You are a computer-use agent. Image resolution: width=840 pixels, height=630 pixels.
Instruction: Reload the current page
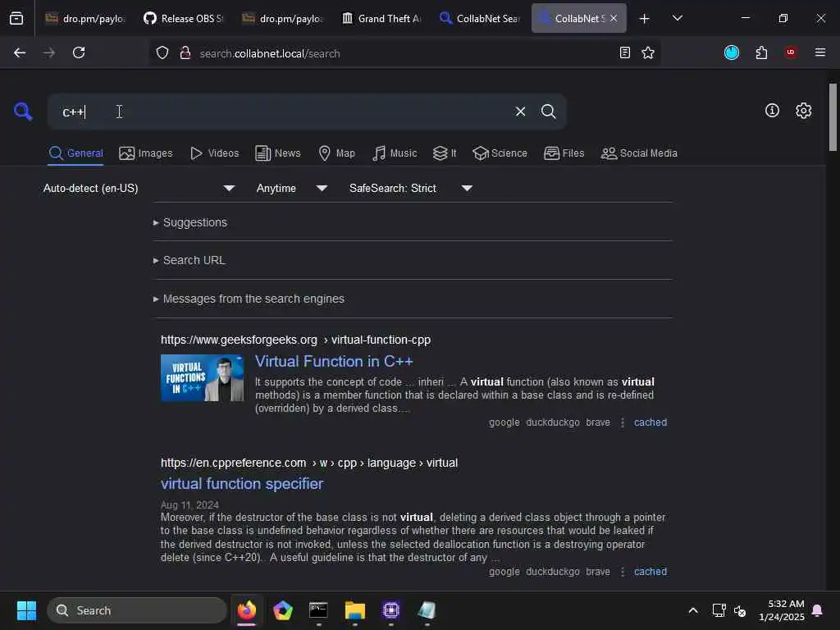79,52
